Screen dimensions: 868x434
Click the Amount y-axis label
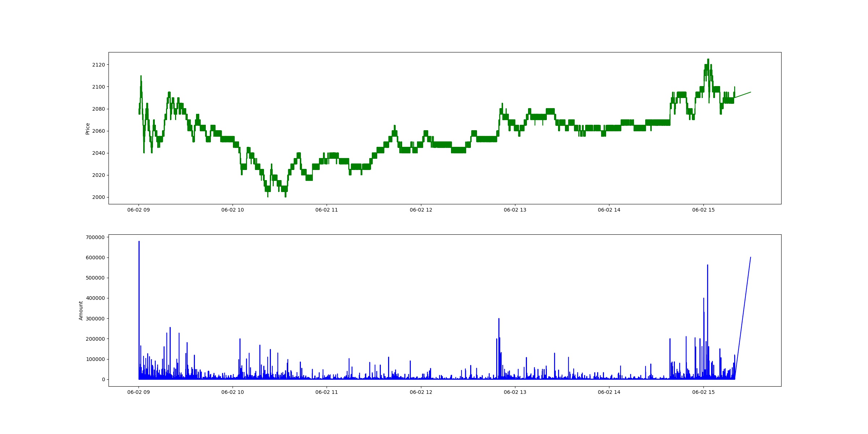81,311
